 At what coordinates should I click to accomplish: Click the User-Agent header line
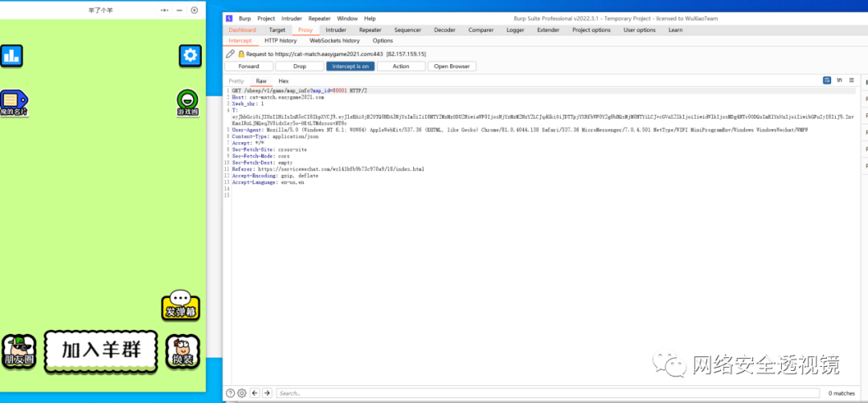[519, 129]
